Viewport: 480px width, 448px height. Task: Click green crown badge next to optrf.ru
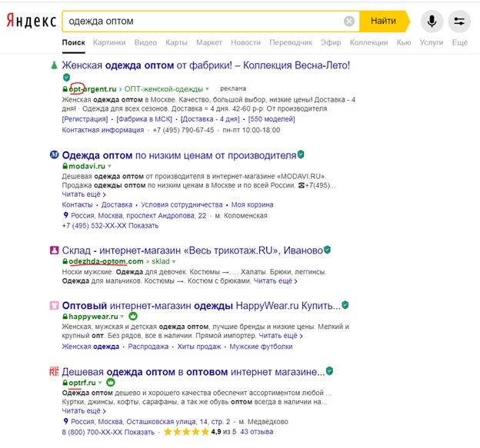pyautogui.click(x=111, y=382)
